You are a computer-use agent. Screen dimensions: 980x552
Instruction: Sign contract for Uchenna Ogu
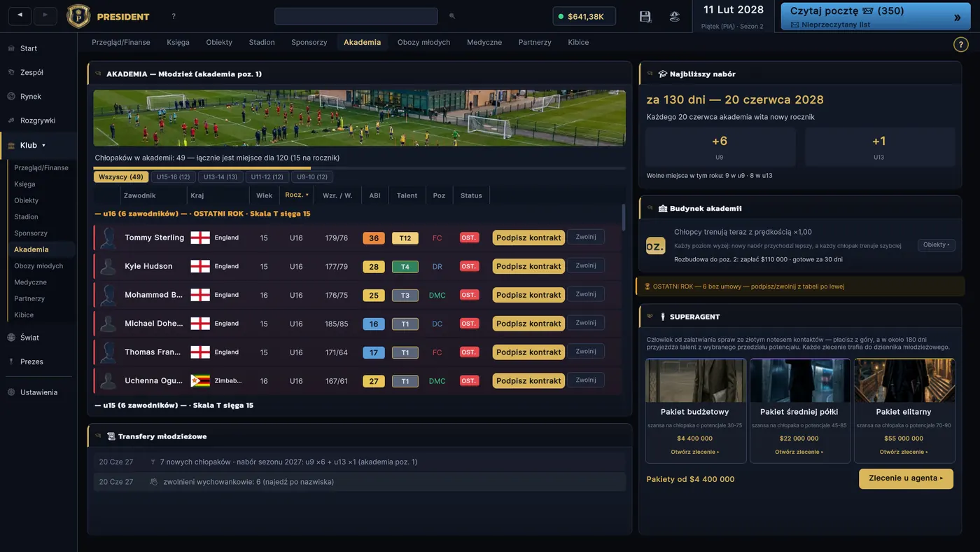click(x=528, y=381)
